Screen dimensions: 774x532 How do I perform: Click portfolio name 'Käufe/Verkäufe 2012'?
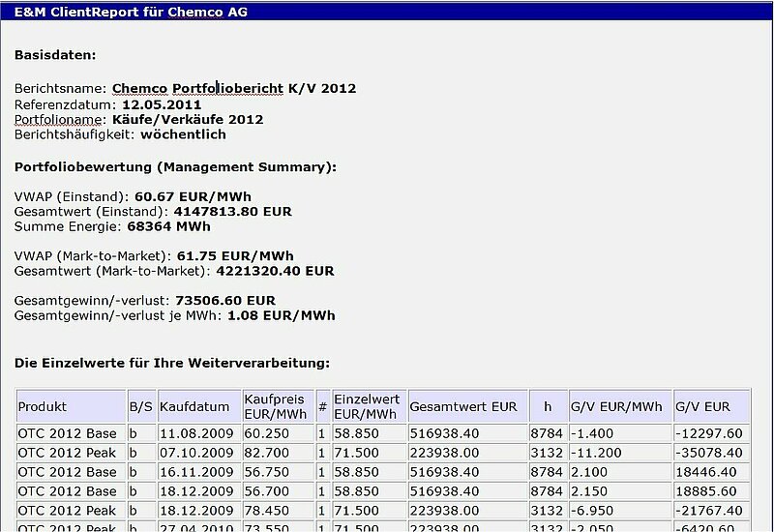pyautogui.click(x=188, y=119)
